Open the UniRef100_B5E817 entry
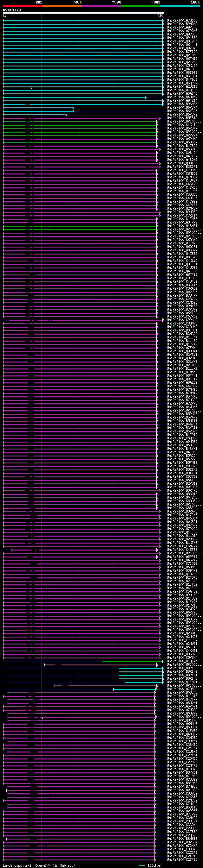Viewport: 203px width, 868px height. pos(182,118)
